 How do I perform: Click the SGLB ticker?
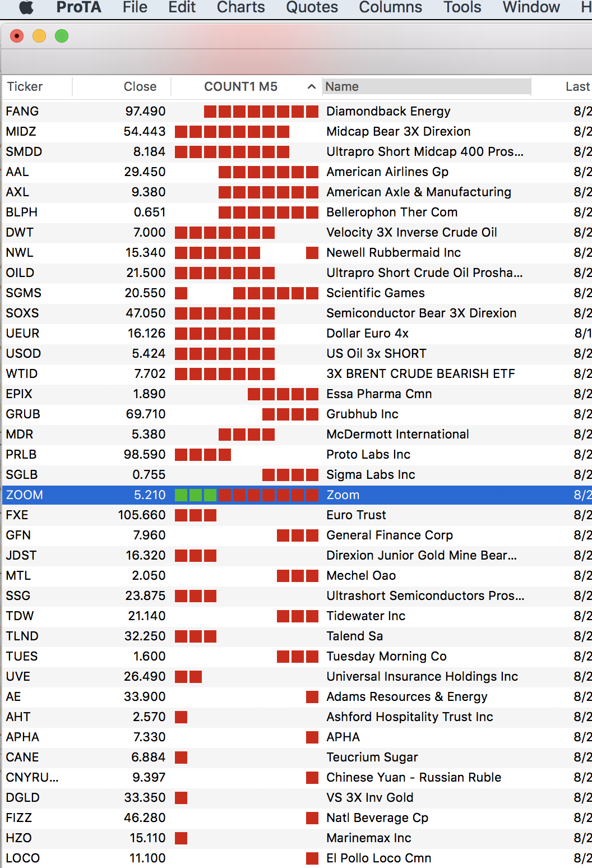(22, 474)
